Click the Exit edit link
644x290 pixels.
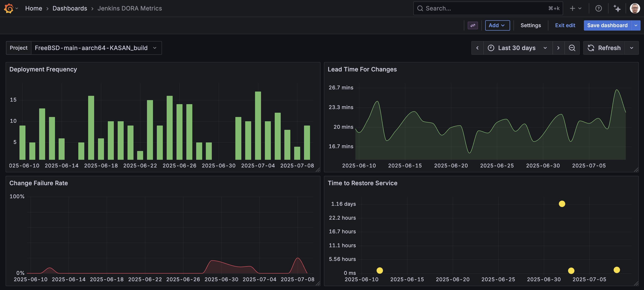coord(565,25)
